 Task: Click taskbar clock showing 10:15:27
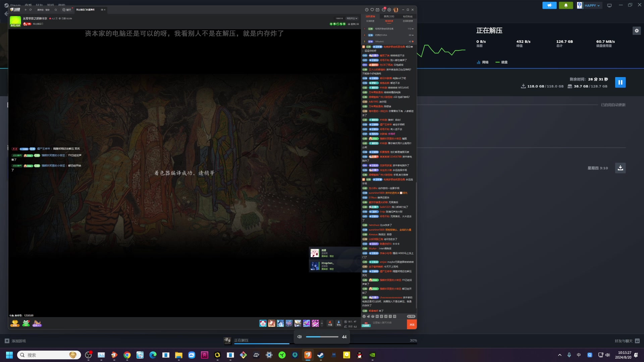click(623, 355)
